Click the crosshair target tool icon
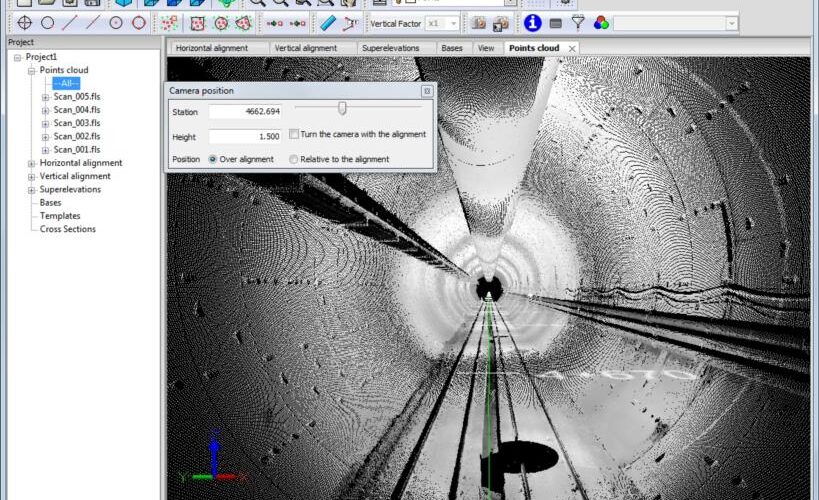The height and width of the screenshot is (500, 819). pyautogui.click(x=25, y=23)
